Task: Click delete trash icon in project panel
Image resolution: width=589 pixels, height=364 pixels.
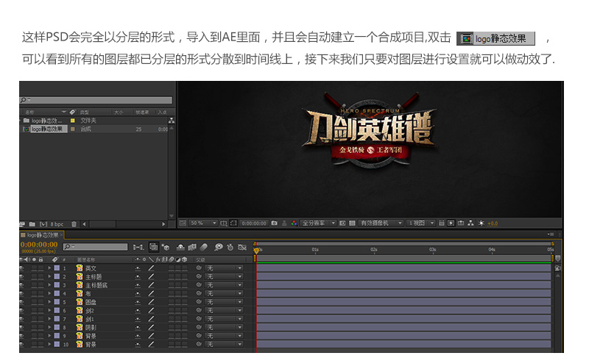Action: point(74,224)
